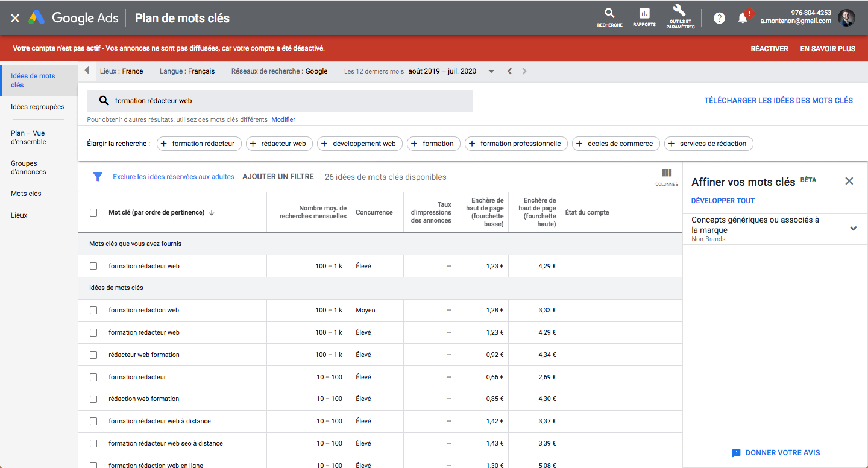
Task: Sort by Enchère de haut de page (fourchette basse)
Action: pyautogui.click(x=483, y=212)
